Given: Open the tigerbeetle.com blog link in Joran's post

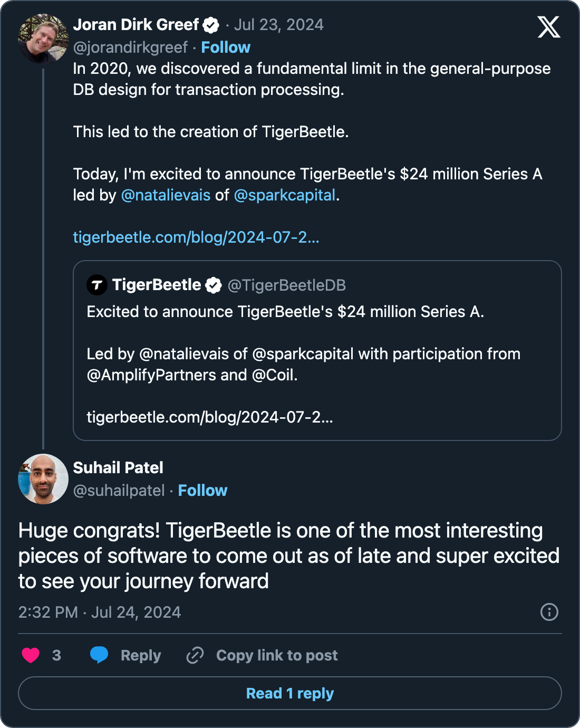Looking at the screenshot, I should (x=196, y=237).
